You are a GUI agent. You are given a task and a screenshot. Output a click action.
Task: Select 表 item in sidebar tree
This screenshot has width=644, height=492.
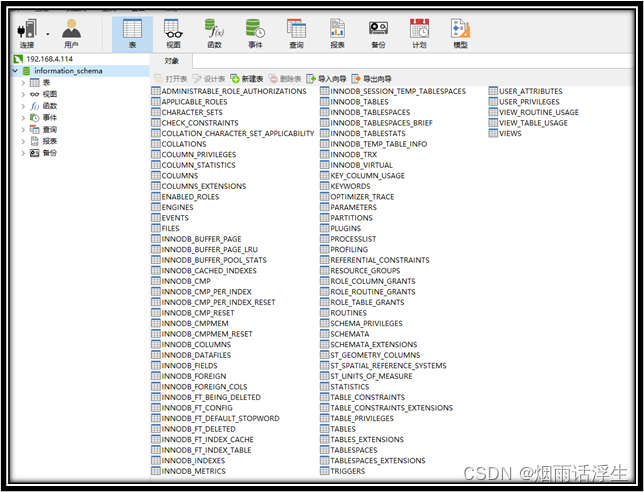(x=40, y=83)
